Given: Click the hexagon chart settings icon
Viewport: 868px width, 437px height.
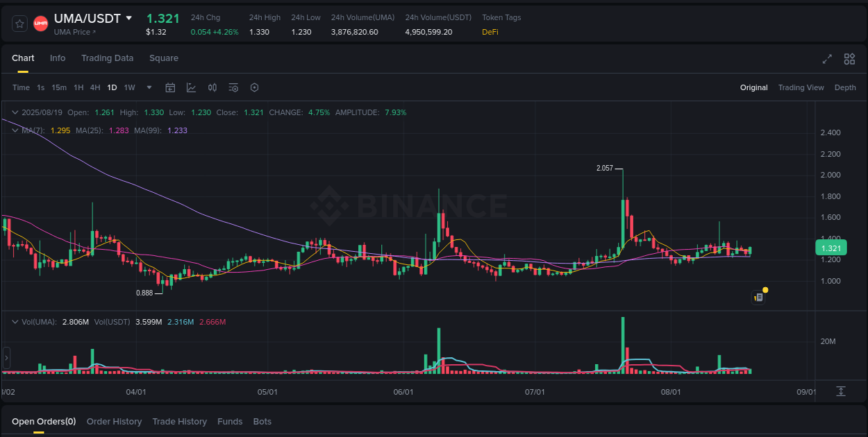Looking at the screenshot, I should (254, 87).
